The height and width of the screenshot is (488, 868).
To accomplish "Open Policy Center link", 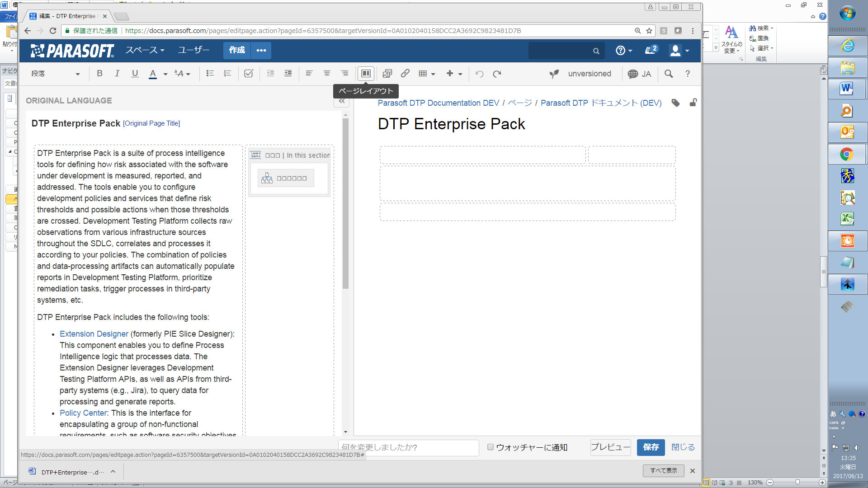I will point(84,413).
